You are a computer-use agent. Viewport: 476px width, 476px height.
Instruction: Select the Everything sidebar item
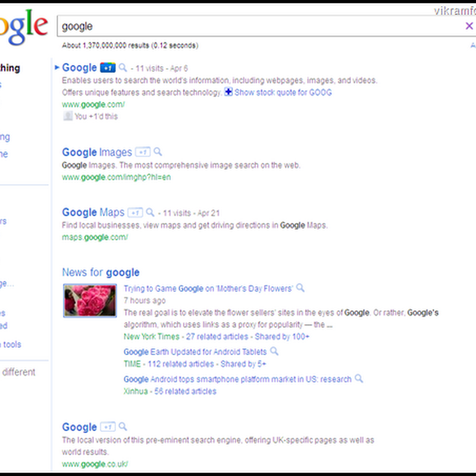[x=10, y=68]
